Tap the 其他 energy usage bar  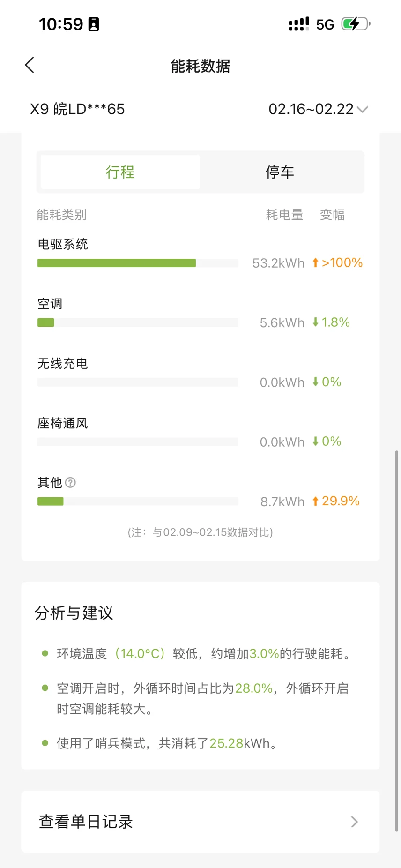(x=137, y=501)
